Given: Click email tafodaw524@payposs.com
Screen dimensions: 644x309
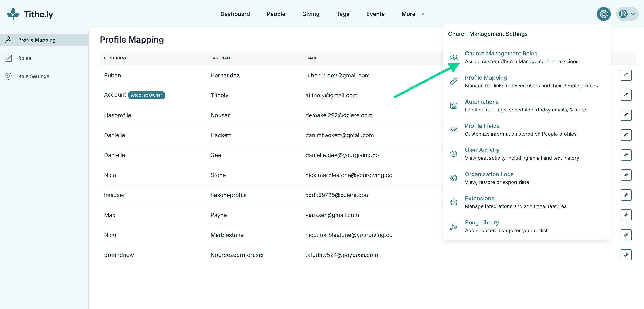Looking at the screenshot, I should [341, 255].
